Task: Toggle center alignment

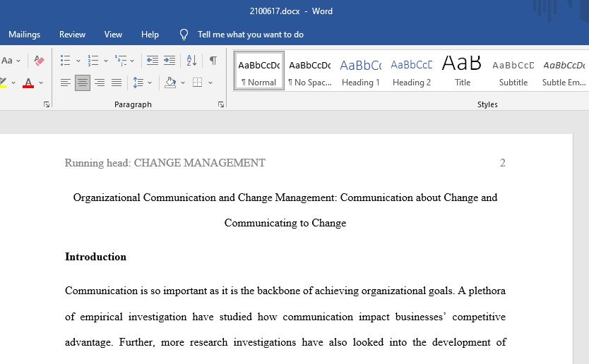Action: (x=82, y=83)
